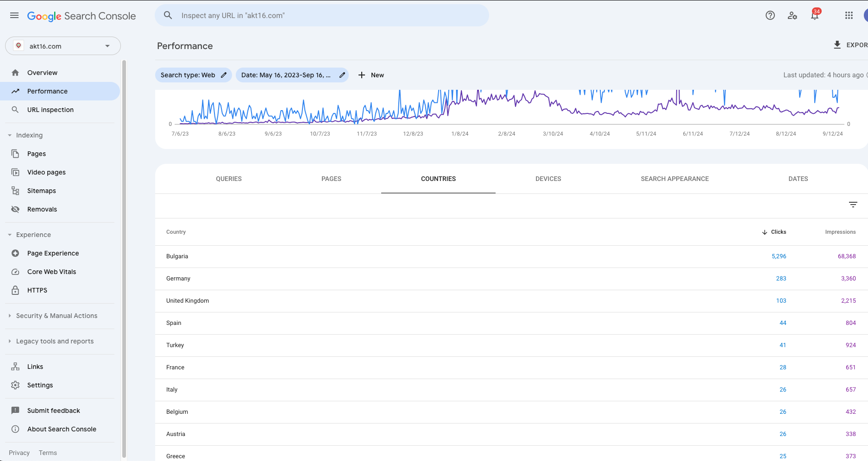
Task: Click the Core Web Vitals gauge icon
Action: point(15,272)
